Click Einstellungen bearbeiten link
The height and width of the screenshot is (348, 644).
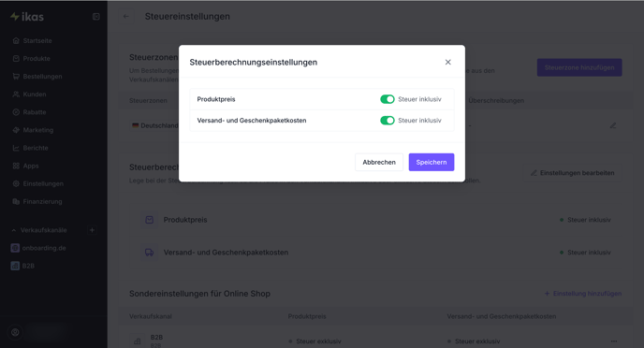coord(573,173)
